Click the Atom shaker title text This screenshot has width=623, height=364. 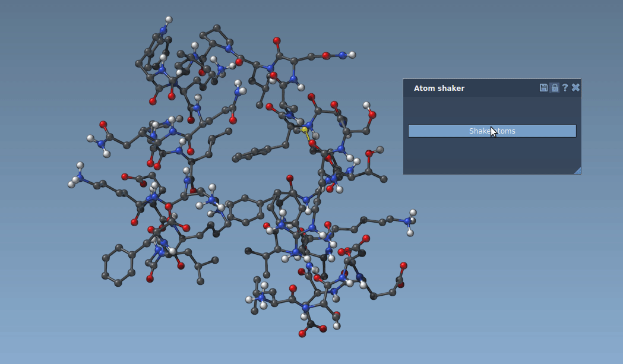click(439, 87)
